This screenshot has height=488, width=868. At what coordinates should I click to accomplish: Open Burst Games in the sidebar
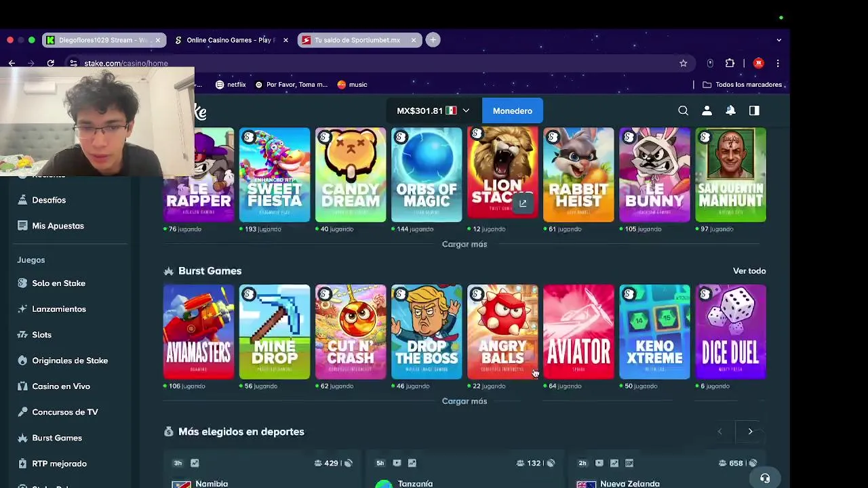pos(57,438)
